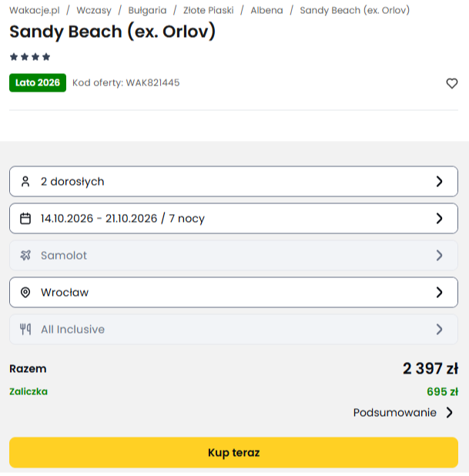Open the Złote Piaski breadcrumb
The height and width of the screenshot is (476, 469).
[x=209, y=11]
